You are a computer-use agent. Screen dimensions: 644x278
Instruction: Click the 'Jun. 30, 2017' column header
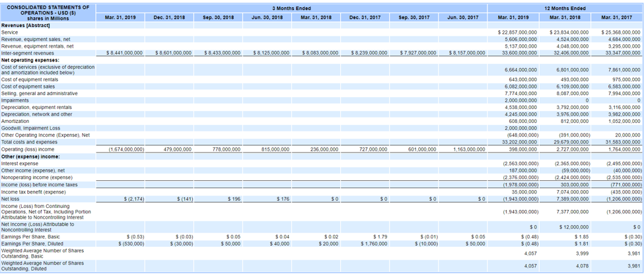click(462, 17)
